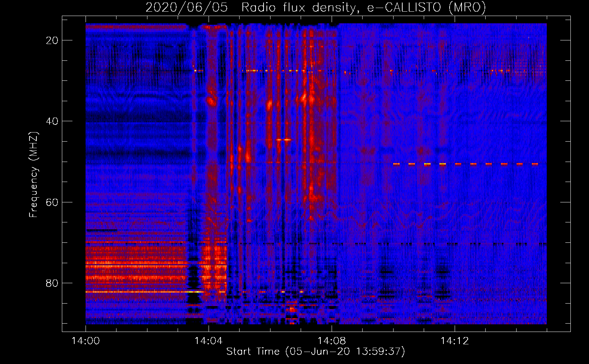Viewport: 589px width, 364px height.
Task: Click the '20' frequency tick label
Action: pyautogui.click(x=52, y=40)
